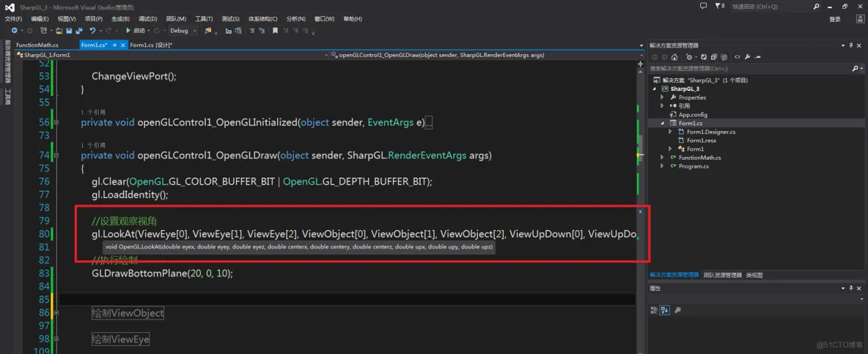Select Program.cs in Solution Explorer
Viewport: 868px width, 354px height.
pos(693,166)
